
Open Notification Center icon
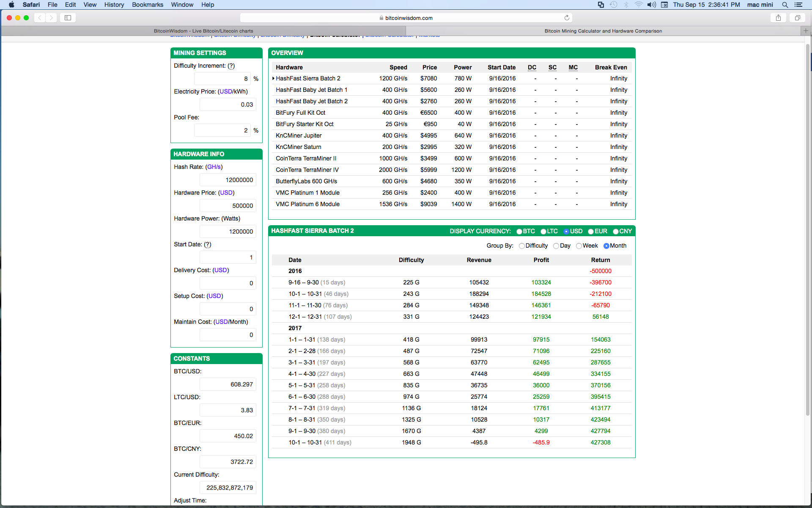(798, 5)
